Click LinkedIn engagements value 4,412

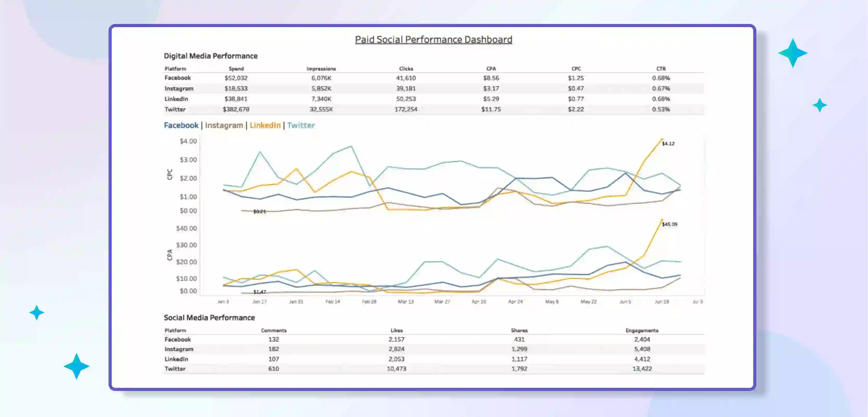point(642,359)
